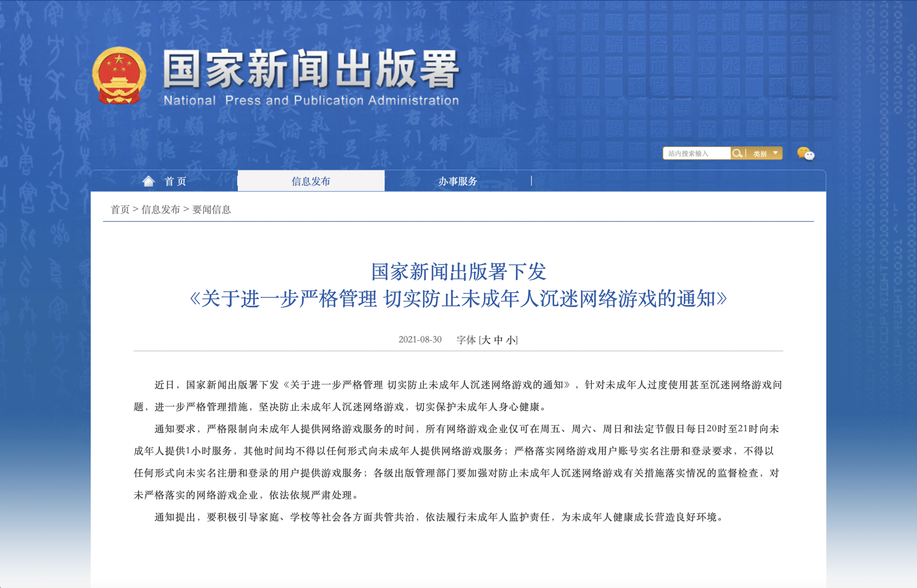Click the national emblem logo
This screenshot has height=588, width=917.
pyautogui.click(x=119, y=76)
